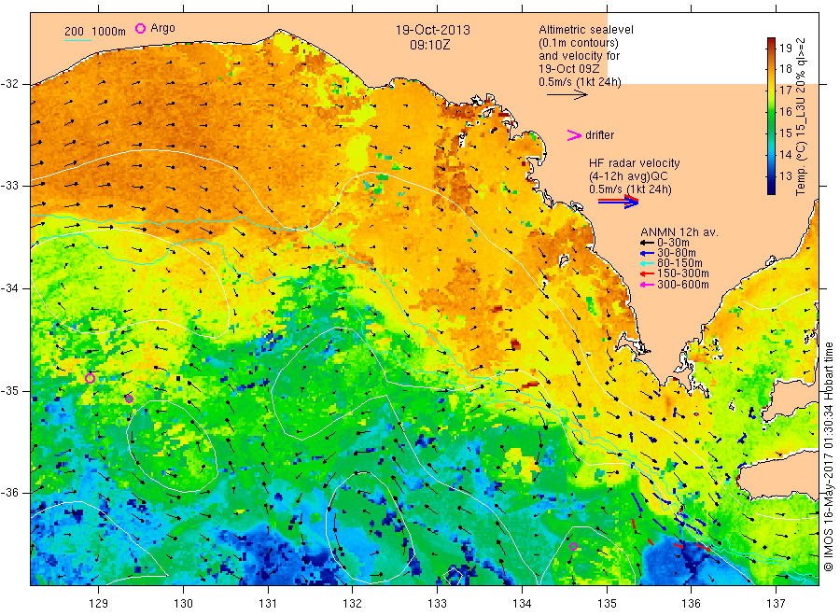Viewport: 840px width, 616px height.
Task: Click the '19' colorbar tick label
Action: point(785,49)
